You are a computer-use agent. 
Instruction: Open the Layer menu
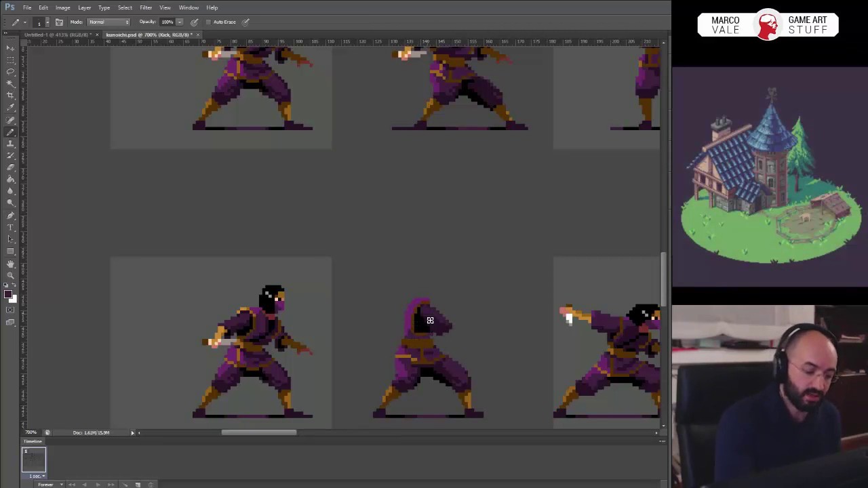tap(84, 7)
